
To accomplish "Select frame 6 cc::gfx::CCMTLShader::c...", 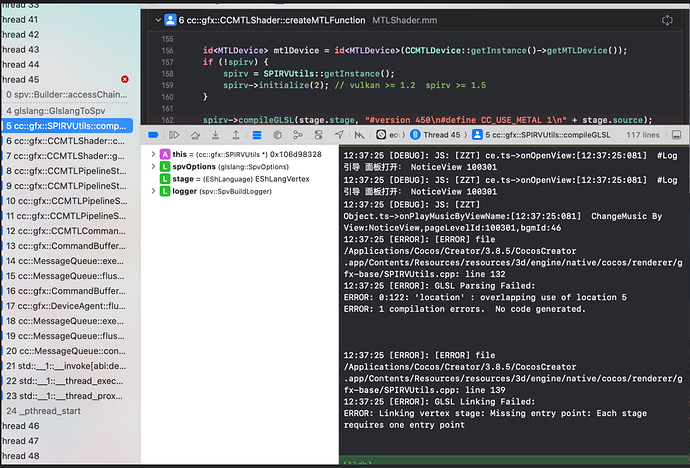I will [67, 141].
